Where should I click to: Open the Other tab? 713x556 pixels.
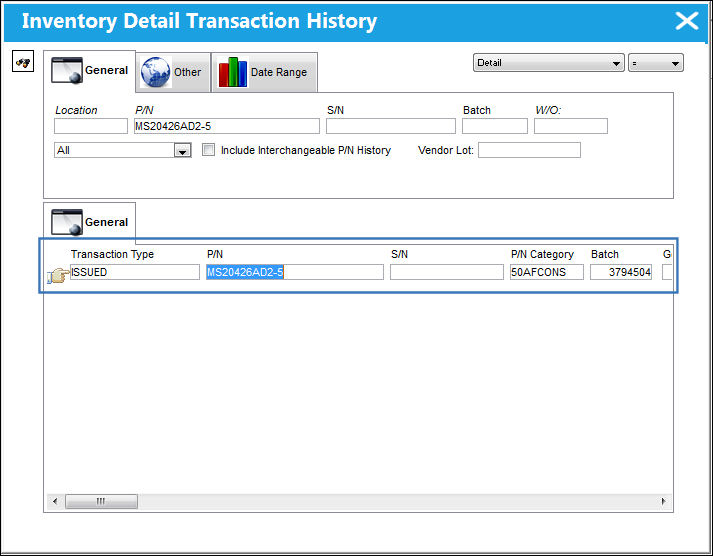tap(173, 72)
